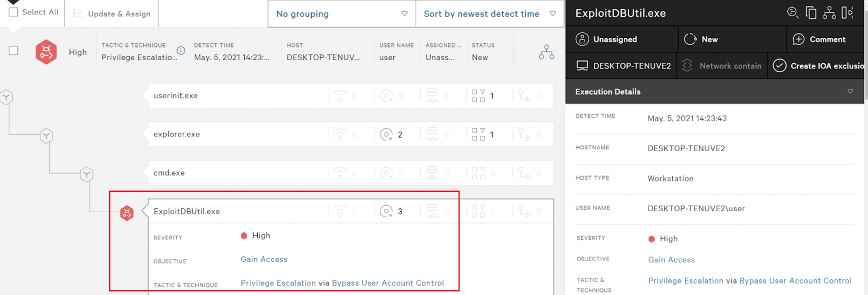Open Sort by newest detect time dropdown
Viewport: 868px width, 295px height.
pos(490,14)
